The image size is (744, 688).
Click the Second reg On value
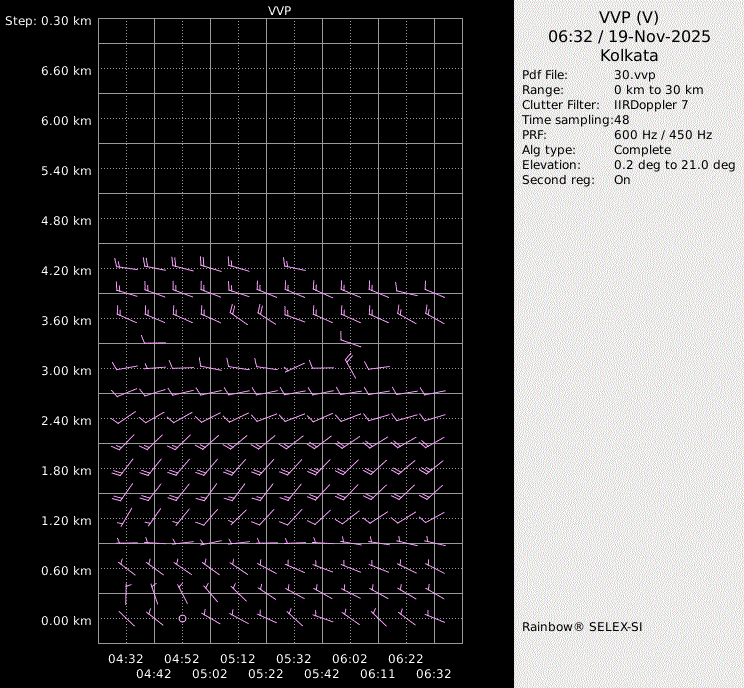[x=622, y=180]
